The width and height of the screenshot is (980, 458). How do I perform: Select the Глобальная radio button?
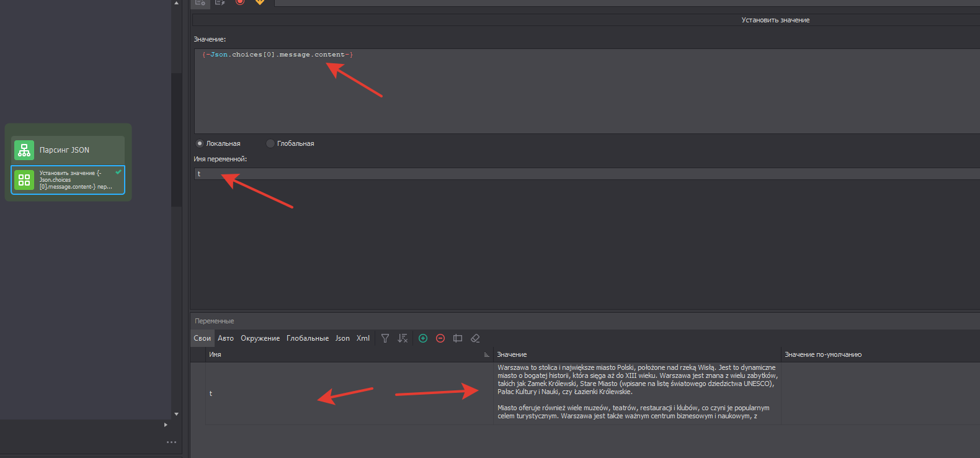pos(270,143)
